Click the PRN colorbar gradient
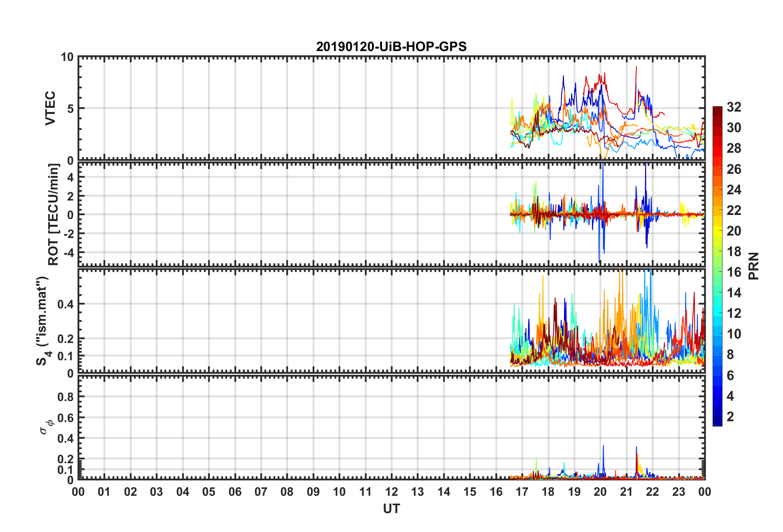The height and width of the screenshot is (532, 783). tap(718, 266)
